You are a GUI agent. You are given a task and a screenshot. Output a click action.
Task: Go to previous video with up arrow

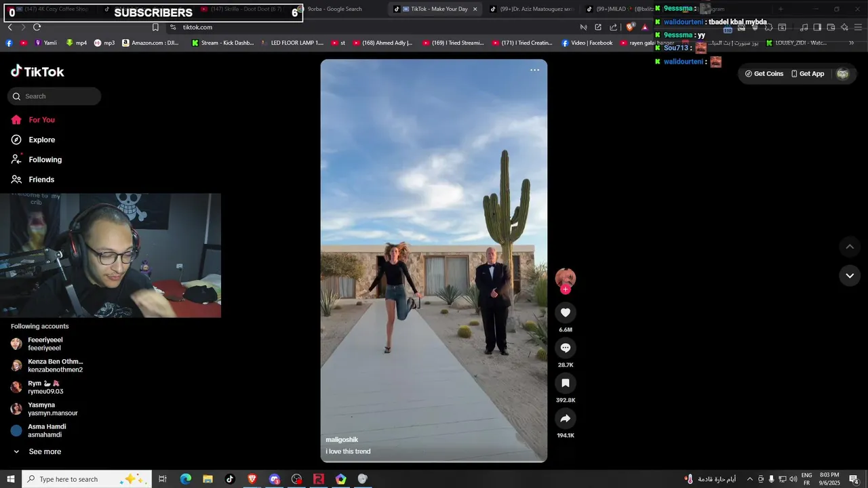pos(850,247)
